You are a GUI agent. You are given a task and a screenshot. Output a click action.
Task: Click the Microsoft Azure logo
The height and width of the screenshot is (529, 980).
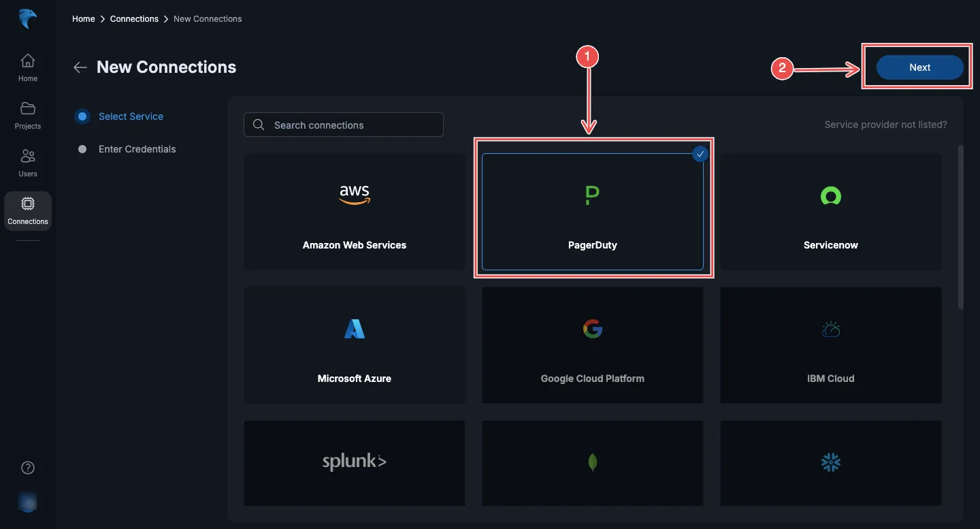[355, 330]
